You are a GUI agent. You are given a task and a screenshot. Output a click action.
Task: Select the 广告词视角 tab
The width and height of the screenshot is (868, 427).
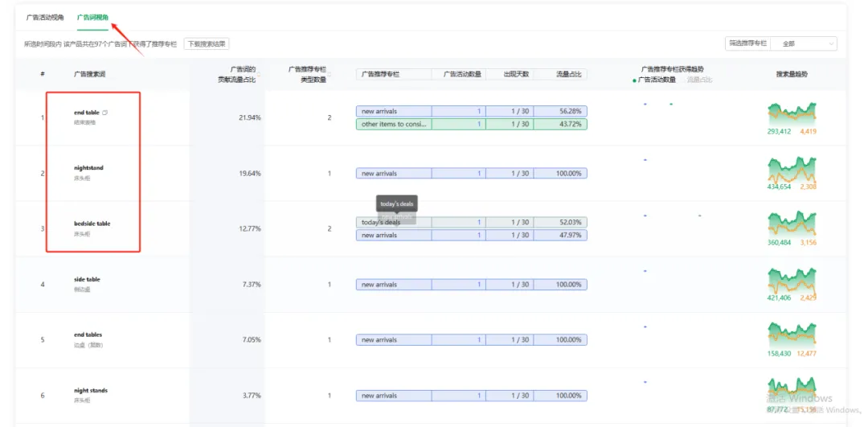coord(92,18)
